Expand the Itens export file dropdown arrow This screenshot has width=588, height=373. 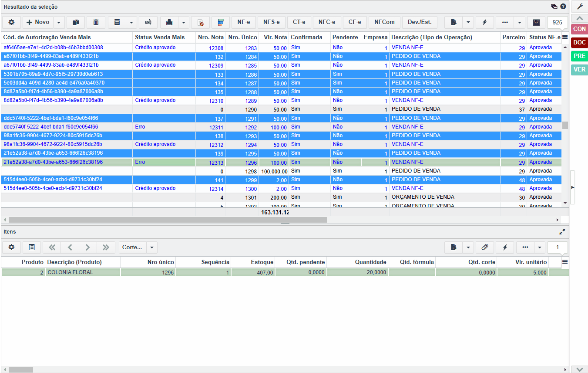468,247
